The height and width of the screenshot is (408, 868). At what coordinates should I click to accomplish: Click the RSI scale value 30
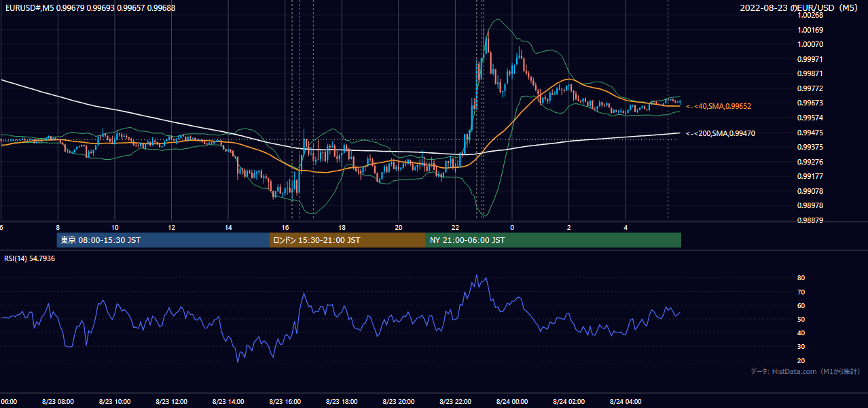point(801,347)
